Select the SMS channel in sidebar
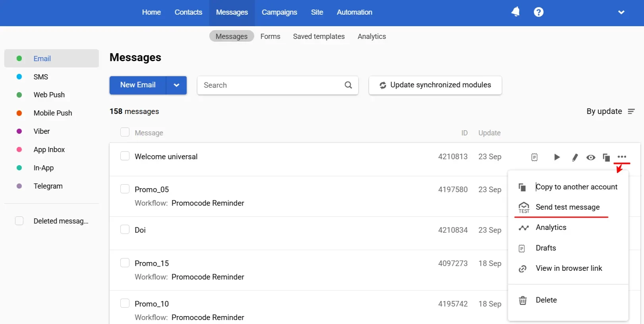644x324 pixels. tap(41, 77)
